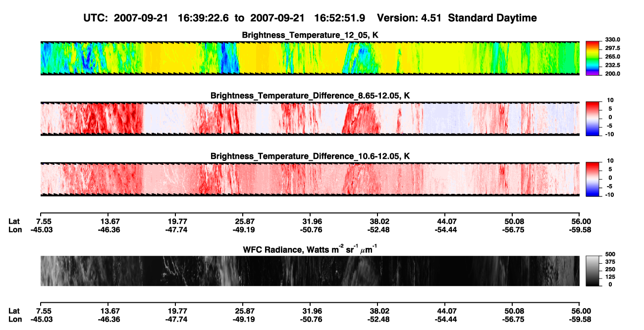Screen dimensions: 644x330
Task: Click latitude '13.67' on axis above WFC panel
Action: click(x=109, y=221)
